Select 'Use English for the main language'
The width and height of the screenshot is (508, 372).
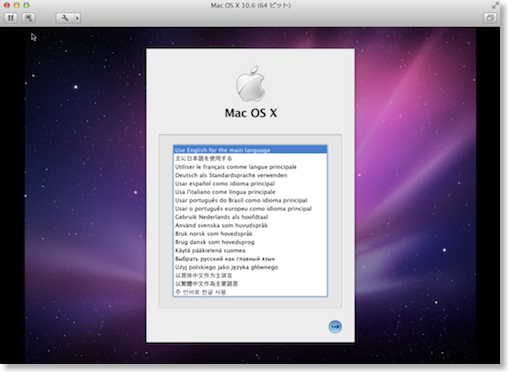(x=250, y=150)
